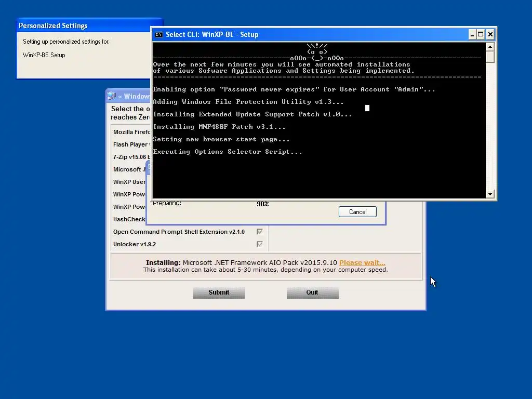Click the Windows options dialog title icon
532x399 pixels.
pyautogui.click(x=112, y=96)
